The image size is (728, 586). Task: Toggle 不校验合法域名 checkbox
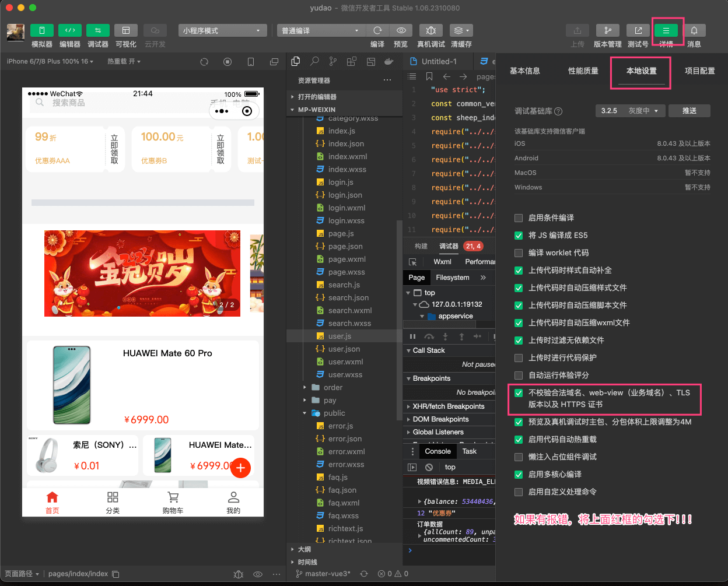coord(519,393)
